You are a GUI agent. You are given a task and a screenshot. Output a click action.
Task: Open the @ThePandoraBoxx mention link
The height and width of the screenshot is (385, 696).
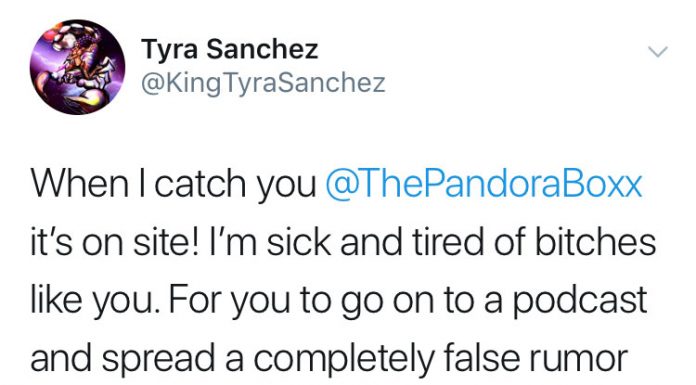[483, 184]
